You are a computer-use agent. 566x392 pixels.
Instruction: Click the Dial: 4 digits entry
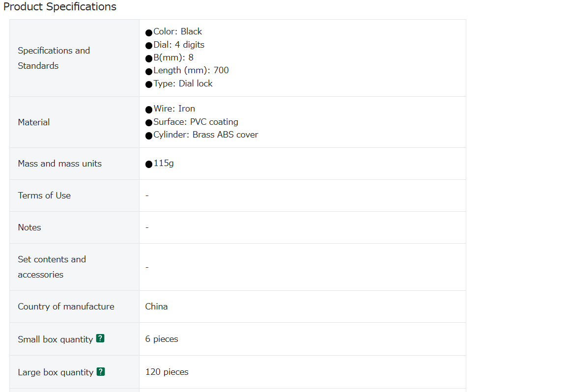[x=175, y=45]
